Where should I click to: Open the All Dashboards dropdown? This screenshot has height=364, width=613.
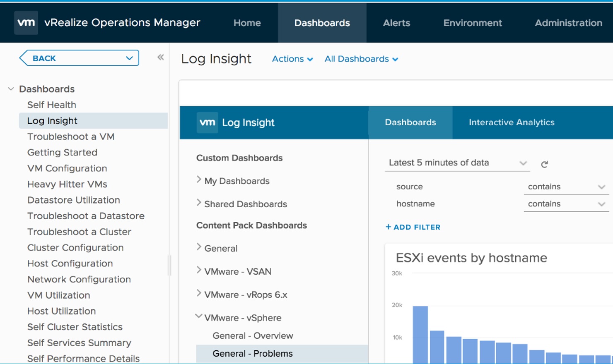coord(361,59)
